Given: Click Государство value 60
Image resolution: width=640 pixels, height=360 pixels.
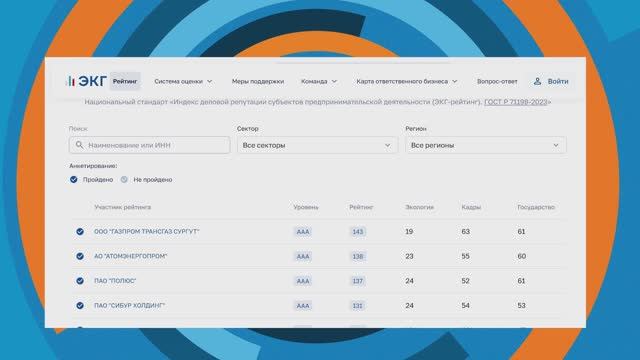Looking at the screenshot, I should (x=522, y=256).
